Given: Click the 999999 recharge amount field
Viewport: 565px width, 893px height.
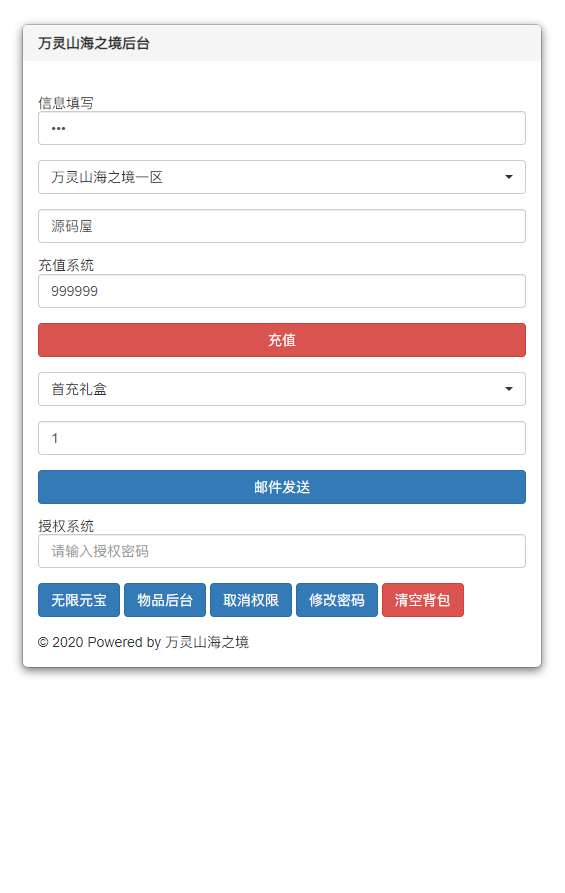Looking at the screenshot, I should 281,291.
